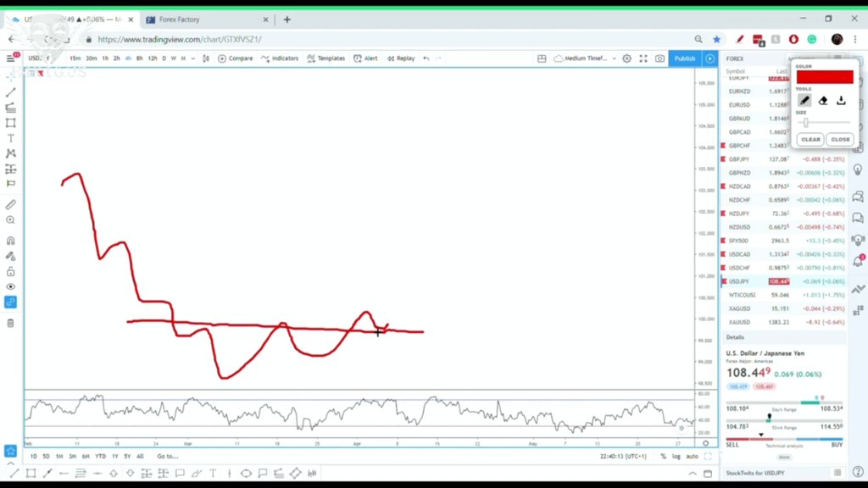
Task: Select the rectangle tool in bottom toolbar
Action: coord(31,473)
